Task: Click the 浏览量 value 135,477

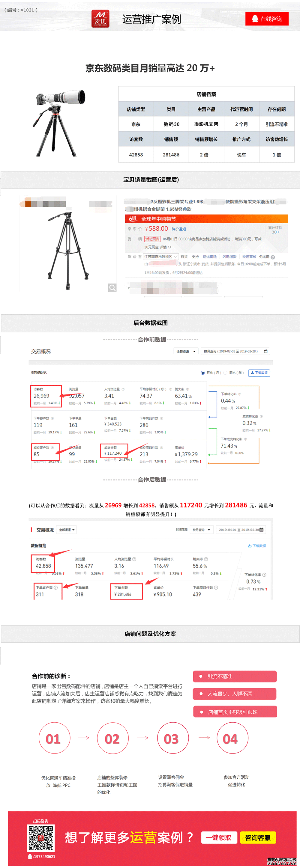Action: pos(84,566)
